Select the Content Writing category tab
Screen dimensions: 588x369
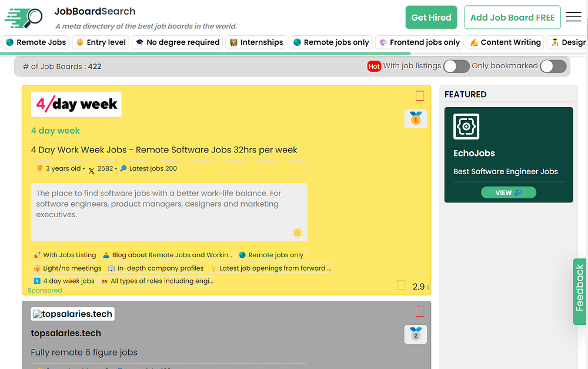[x=505, y=42]
